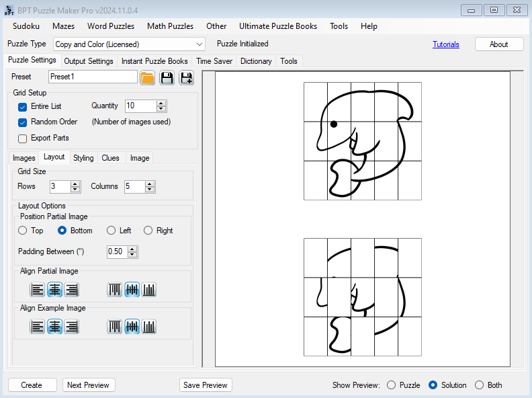Click the save preset as new icon
This screenshot has height=398, width=532.
pyautogui.click(x=186, y=78)
